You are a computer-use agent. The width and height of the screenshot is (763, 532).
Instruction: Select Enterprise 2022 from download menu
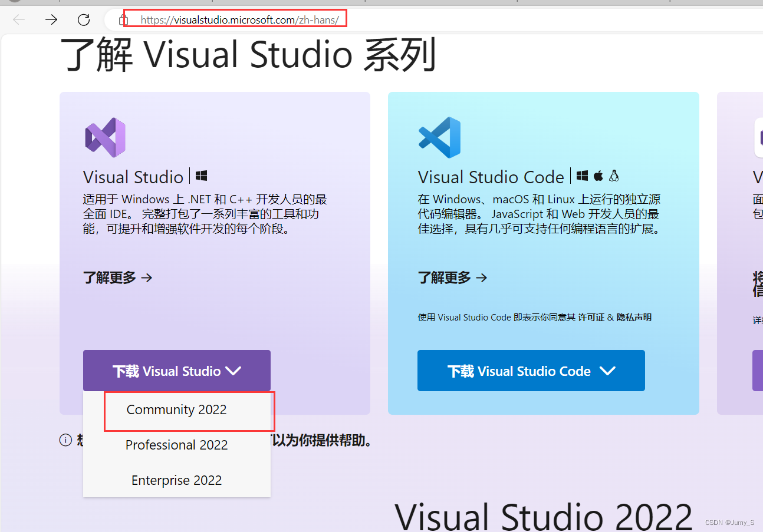pos(177,480)
